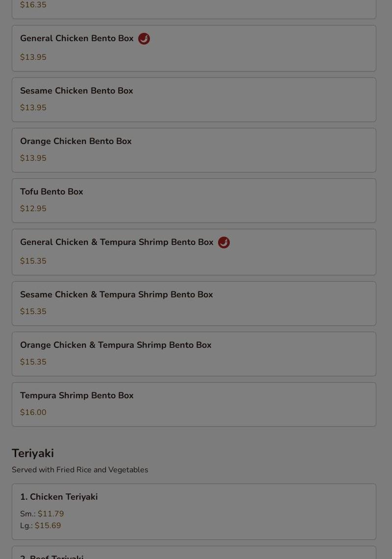Click spicy icon on General Chicken & Tempura Shrimp
The width and height of the screenshot is (392, 559).
(224, 243)
